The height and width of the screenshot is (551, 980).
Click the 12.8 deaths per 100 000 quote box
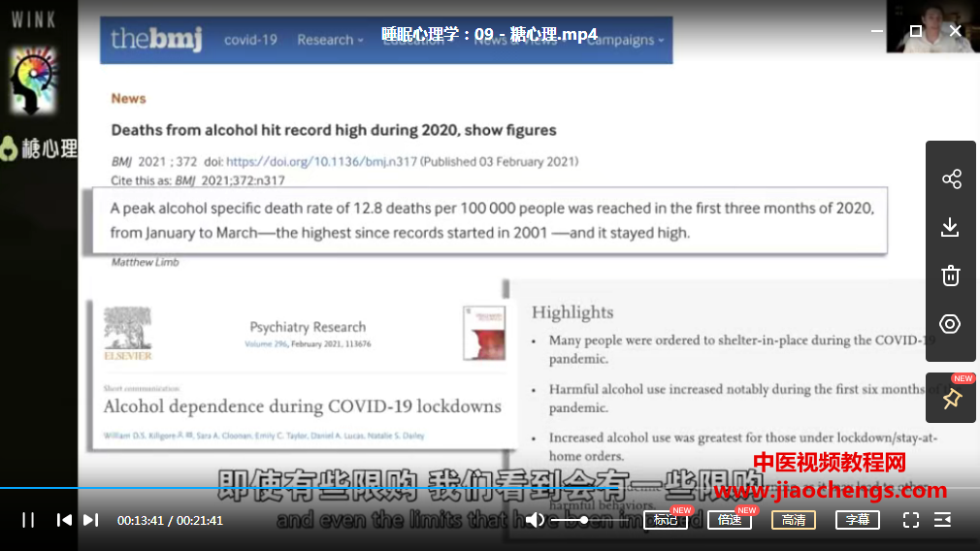490,220
